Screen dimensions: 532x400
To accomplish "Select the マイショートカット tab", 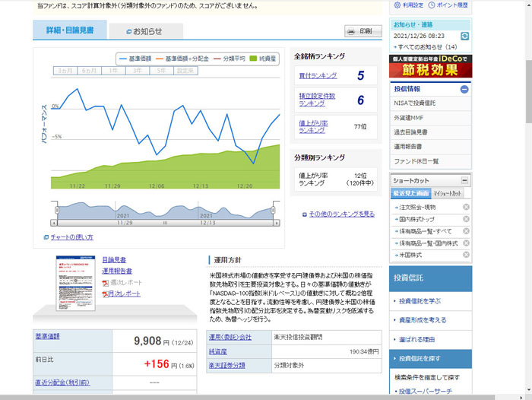I will [x=448, y=194].
